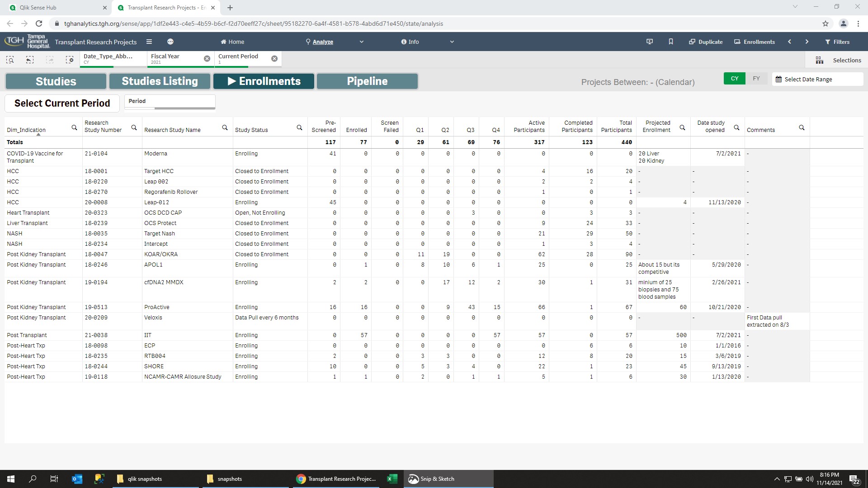Switch date mode to FY
868x488 pixels.
pyautogui.click(x=756, y=78)
